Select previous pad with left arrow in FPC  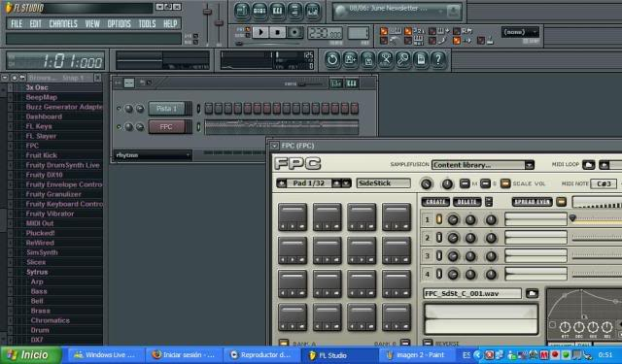(281, 183)
